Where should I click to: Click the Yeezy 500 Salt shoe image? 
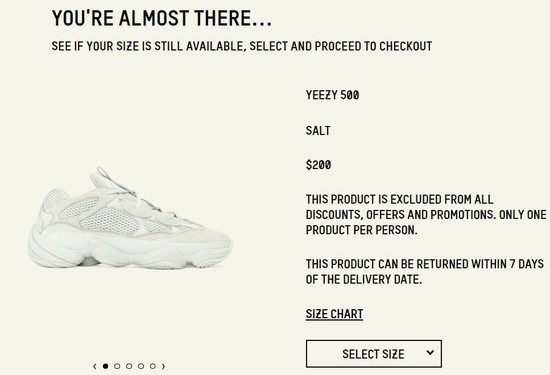130,218
